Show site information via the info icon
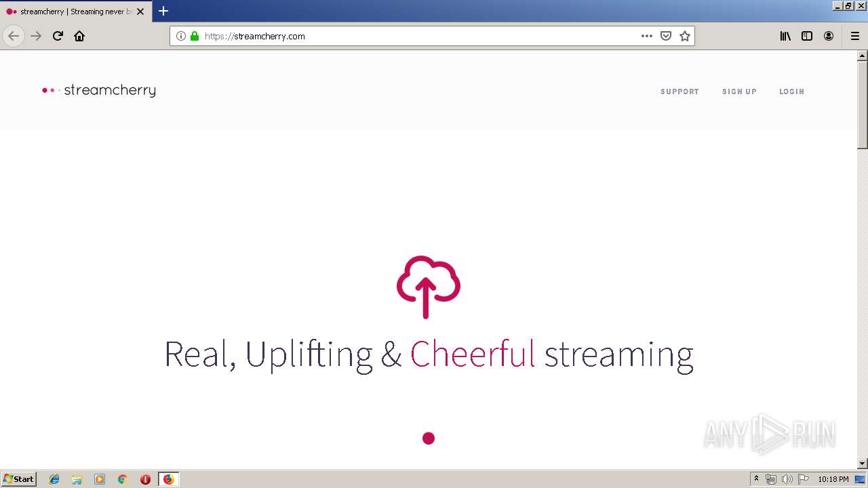 click(x=181, y=36)
